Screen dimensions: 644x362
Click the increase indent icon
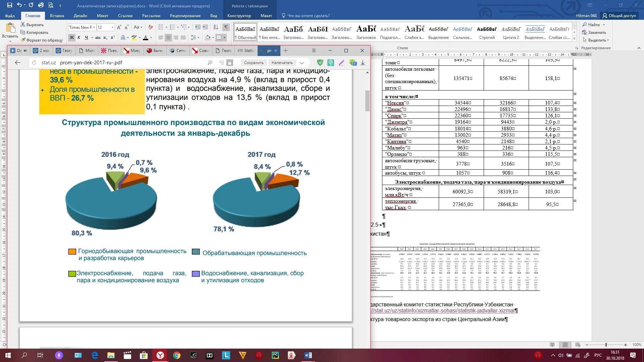pyautogui.click(x=205, y=27)
